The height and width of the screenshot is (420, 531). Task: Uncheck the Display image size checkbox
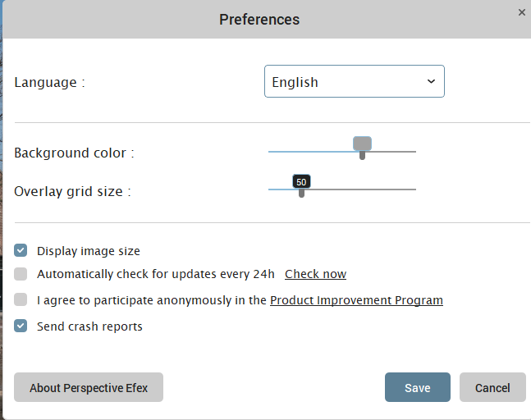click(x=21, y=251)
